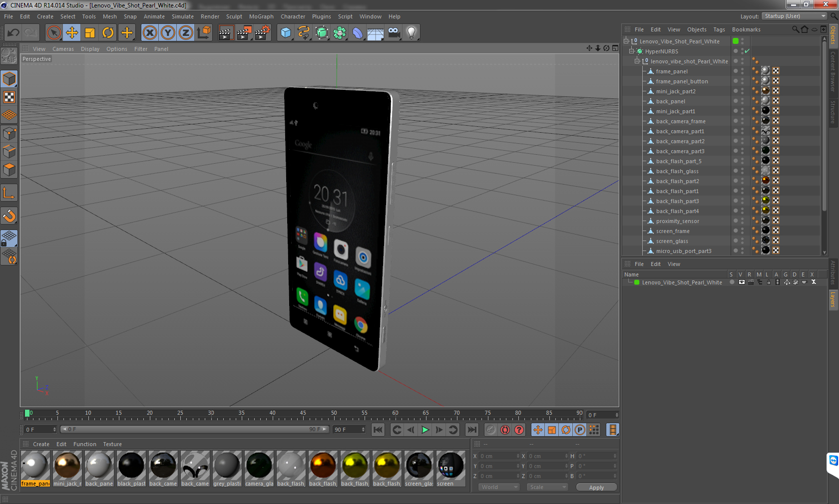This screenshot has width=839, height=504.
Task: Open the spline tools icon
Action: 304,33
